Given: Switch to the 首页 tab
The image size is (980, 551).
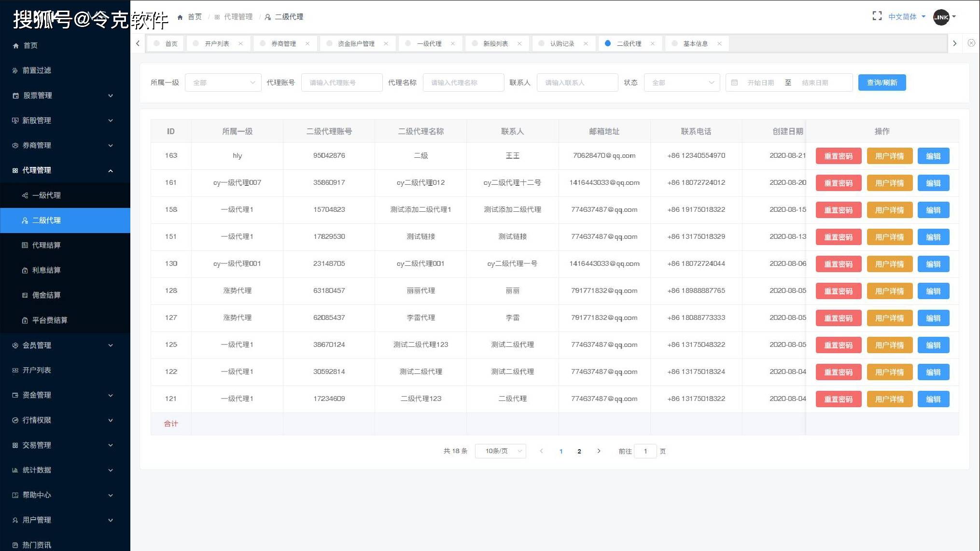Looking at the screenshot, I should pyautogui.click(x=166, y=43).
